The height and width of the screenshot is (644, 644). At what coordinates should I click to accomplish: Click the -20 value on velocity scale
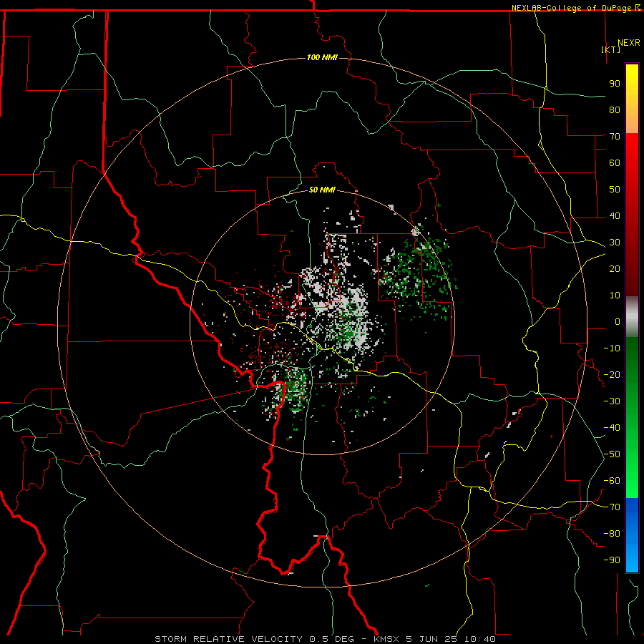point(612,374)
